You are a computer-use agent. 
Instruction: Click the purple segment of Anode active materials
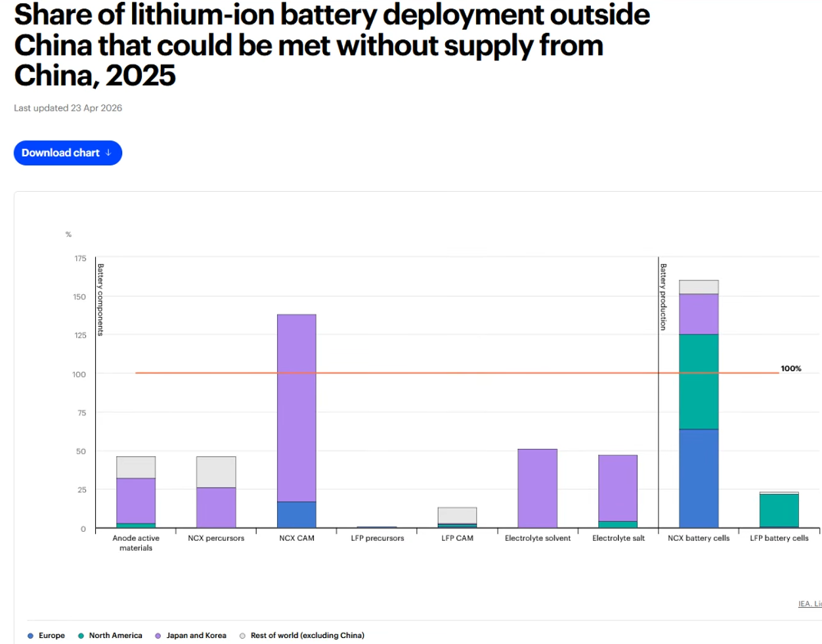[136, 501]
